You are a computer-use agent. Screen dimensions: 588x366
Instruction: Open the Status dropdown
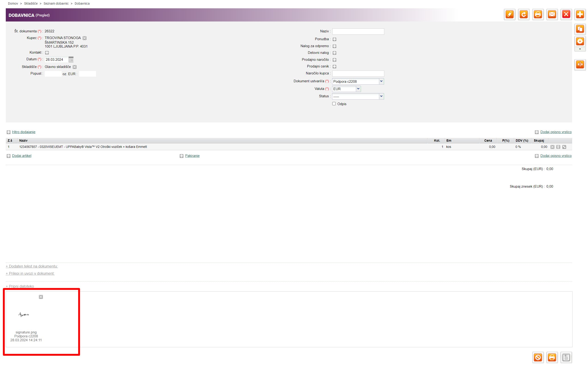pos(381,96)
